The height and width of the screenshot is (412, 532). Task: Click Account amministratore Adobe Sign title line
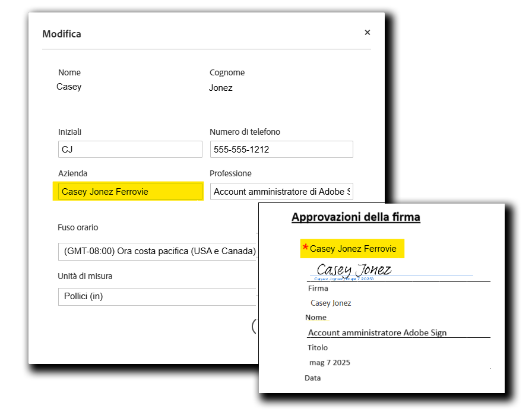click(377, 332)
